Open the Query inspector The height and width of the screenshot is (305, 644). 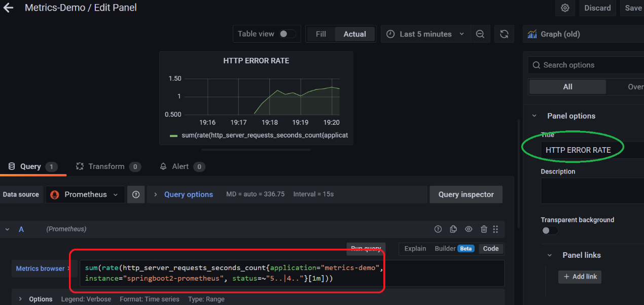tap(466, 194)
